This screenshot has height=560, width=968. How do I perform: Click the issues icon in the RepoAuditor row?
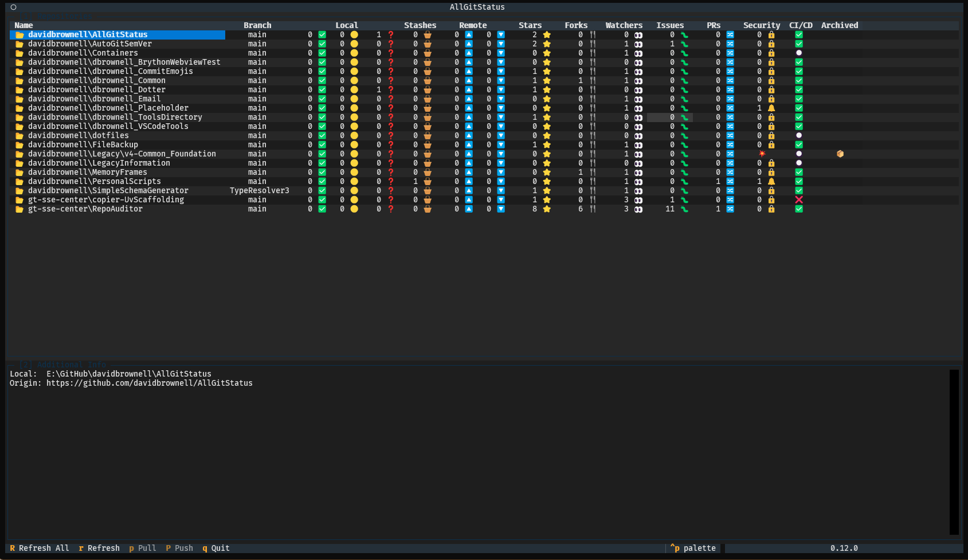pyautogui.click(x=684, y=209)
